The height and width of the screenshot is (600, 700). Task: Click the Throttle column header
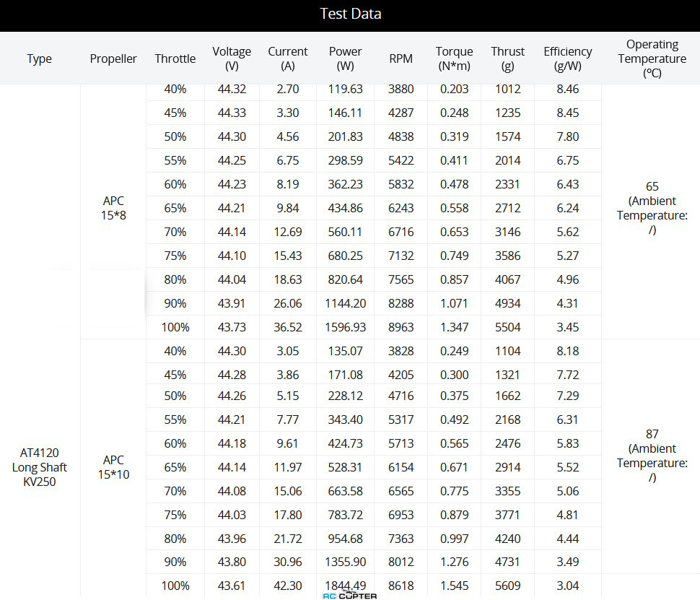(x=175, y=58)
